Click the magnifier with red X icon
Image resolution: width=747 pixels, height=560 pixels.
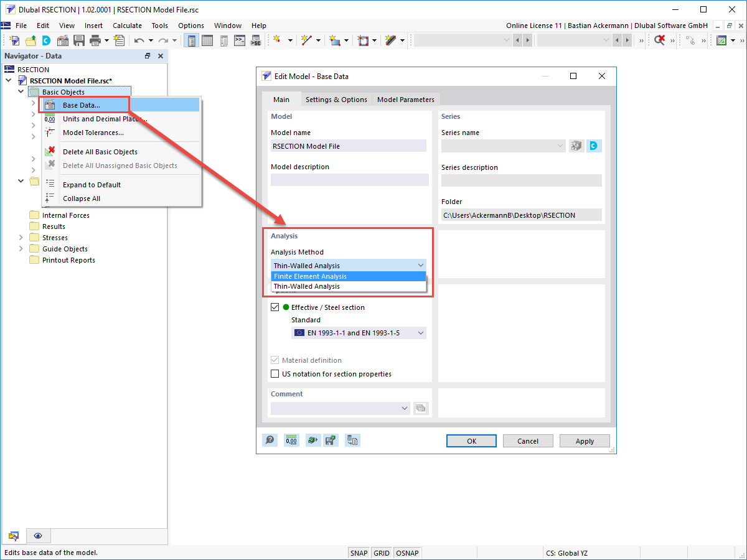(659, 40)
